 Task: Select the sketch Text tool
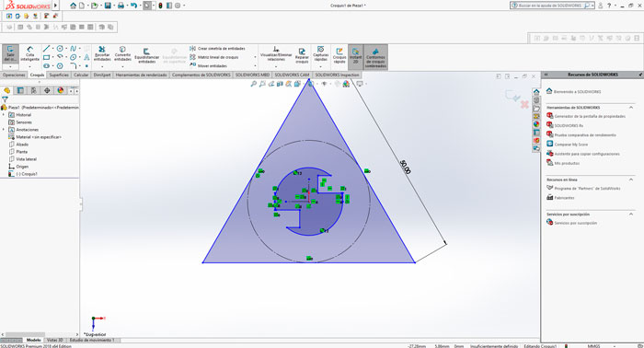coord(86,57)
